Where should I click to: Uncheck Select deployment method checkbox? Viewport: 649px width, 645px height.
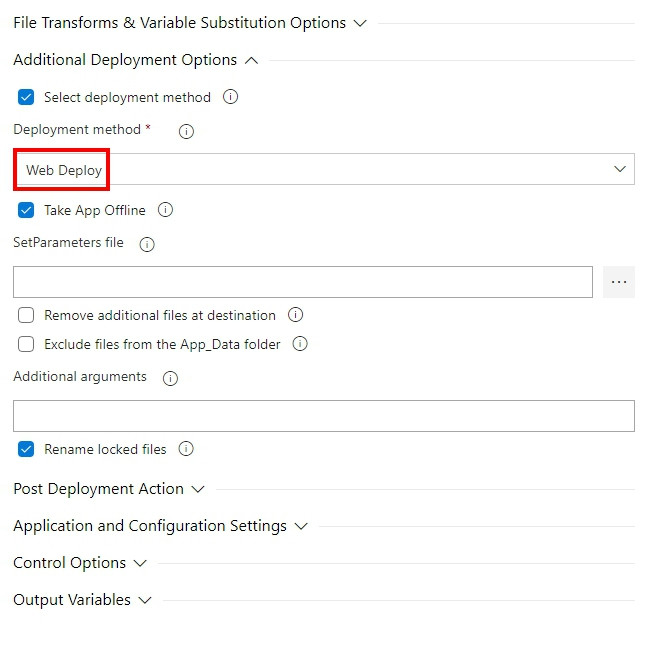26,97
